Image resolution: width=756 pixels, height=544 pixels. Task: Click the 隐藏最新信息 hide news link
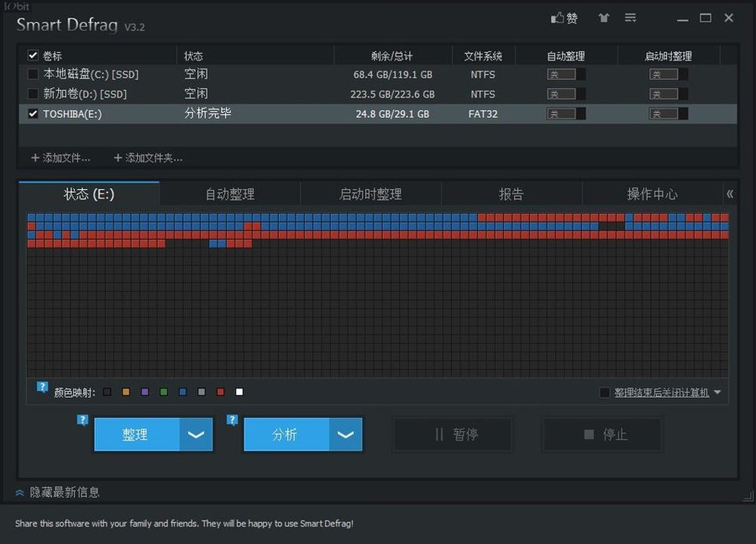(64, 493)
